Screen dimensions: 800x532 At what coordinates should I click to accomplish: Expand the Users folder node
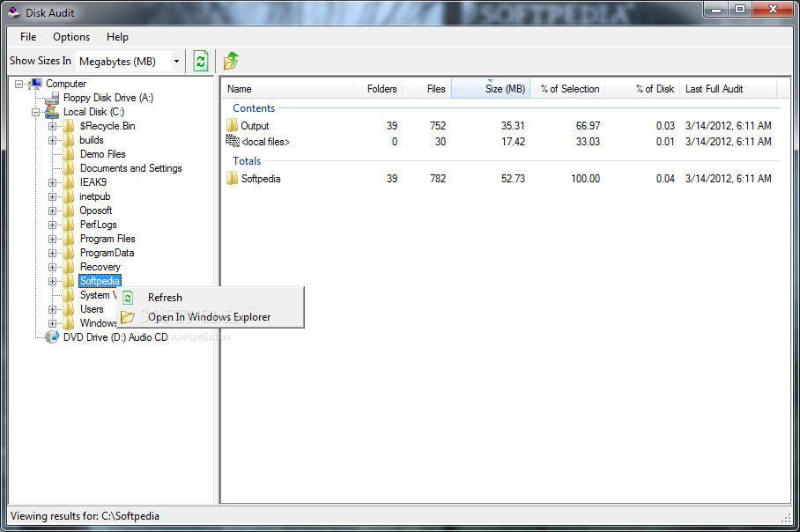pyautogui.click(x=52, y=309)
